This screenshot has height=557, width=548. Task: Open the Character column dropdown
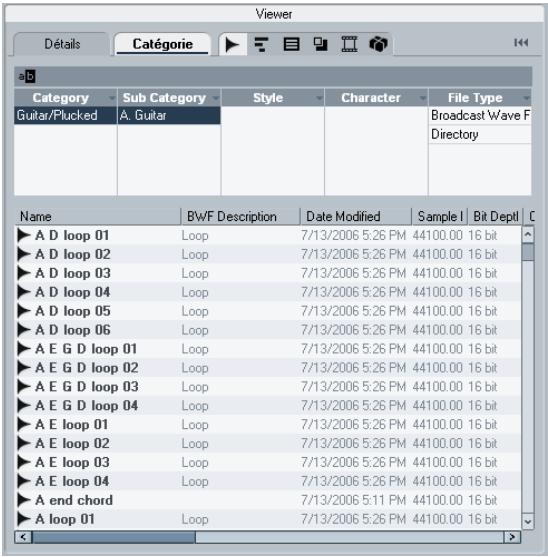(x=423, y=98)
